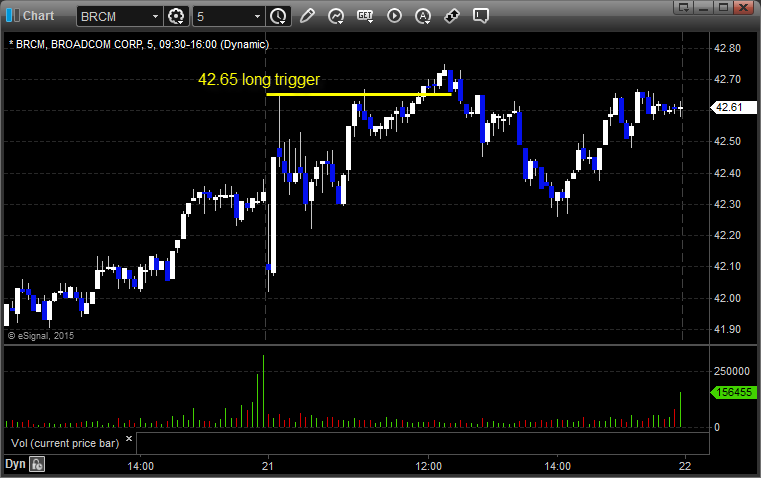Viewport: 761px width, 478px height.
Task: Click the trade link arrows icon
Action: (x=452, y=16)
